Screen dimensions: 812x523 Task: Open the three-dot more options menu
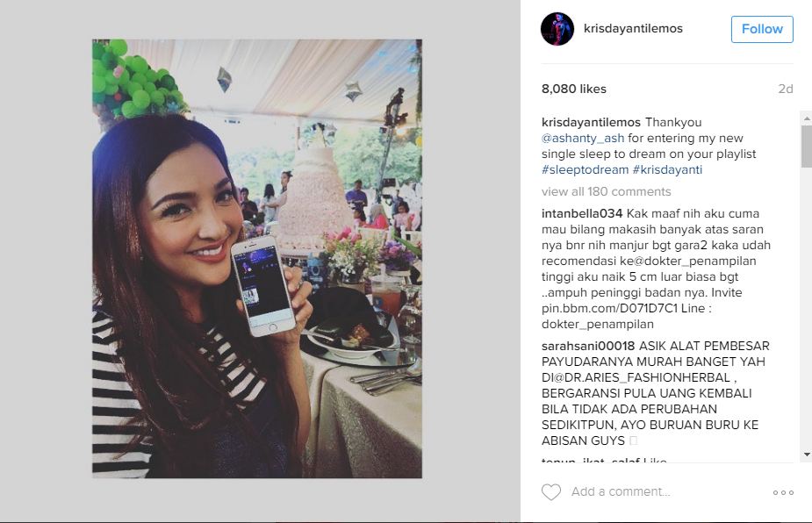(x=783, y=492)
